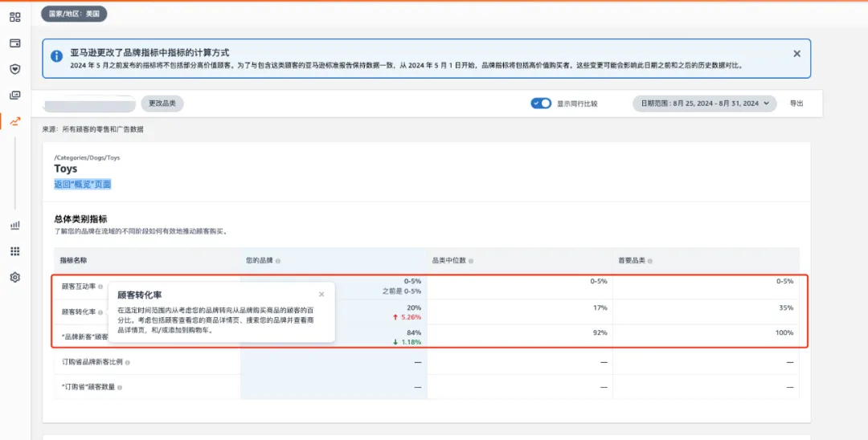Dismiss the Amazon brand metrics info banner
This screenshot has width=868, height=440.
pyautogui.click(x=796, y=54)
